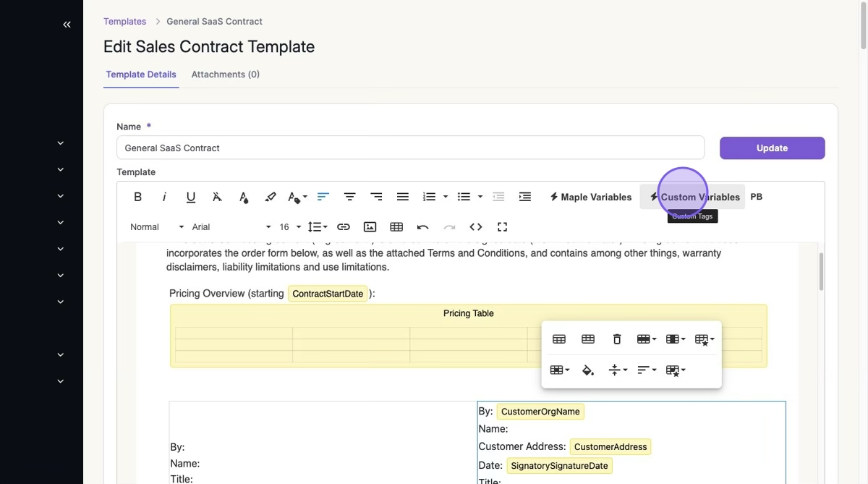Image resolution: width=868 pixels, height=484 pixels.
Task: Toggle underline formatting
Action: pyautogui.click(x=191, y=197)
